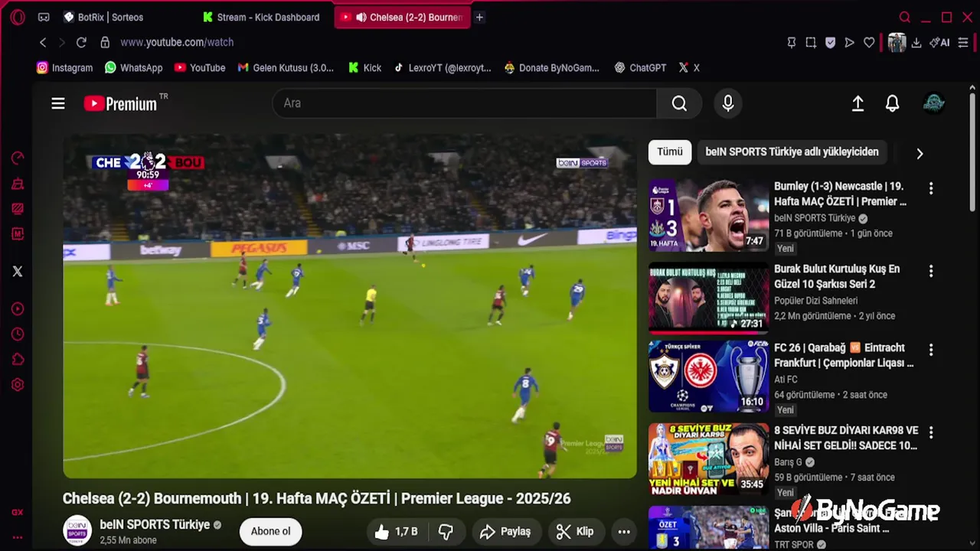Open the browser profile avatar
980x551 pixels.
click(x=897, y=43)
